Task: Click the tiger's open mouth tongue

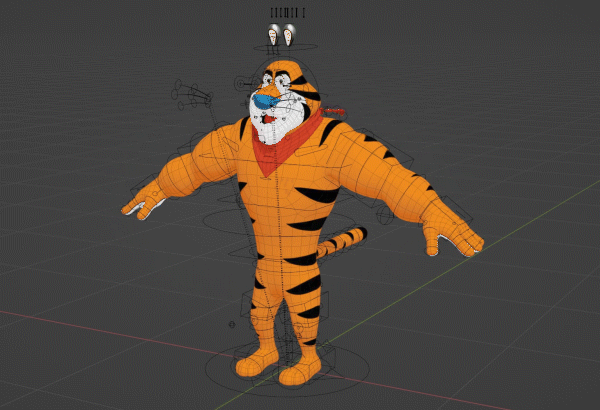Action: click(x=271, y=119)
